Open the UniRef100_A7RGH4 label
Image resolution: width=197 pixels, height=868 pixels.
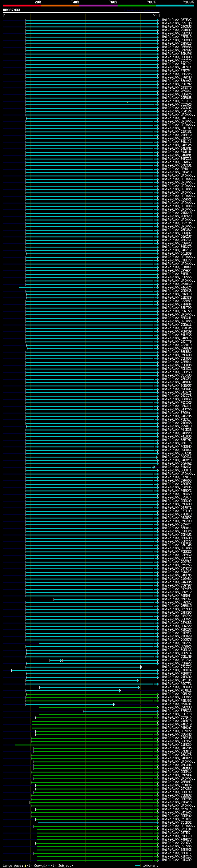point(176,304)
